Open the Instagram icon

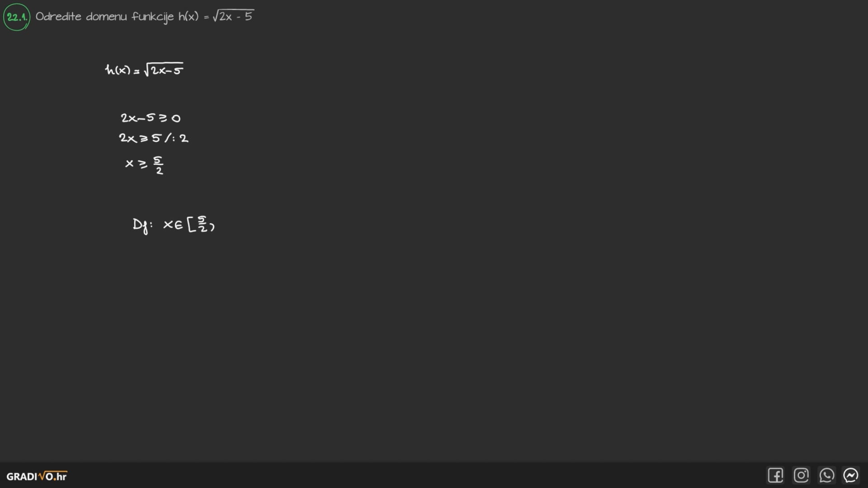coord(801,475)
